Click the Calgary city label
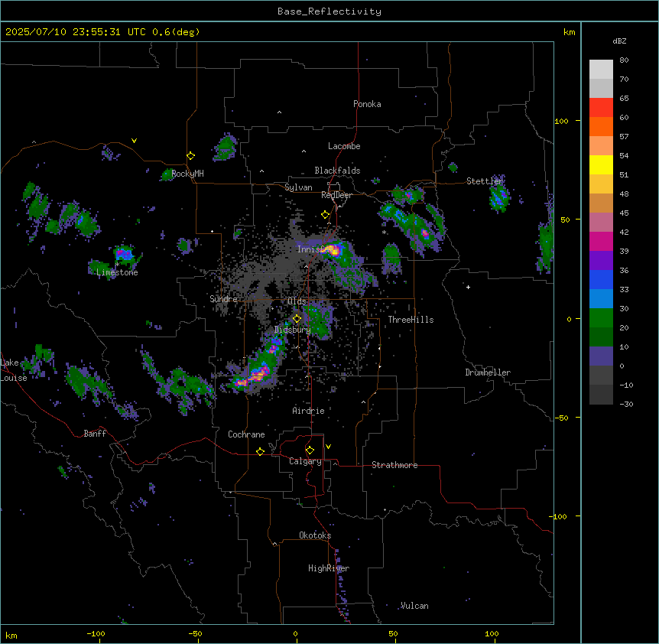Screen dimensions: 659x644 tap(305, 461)
